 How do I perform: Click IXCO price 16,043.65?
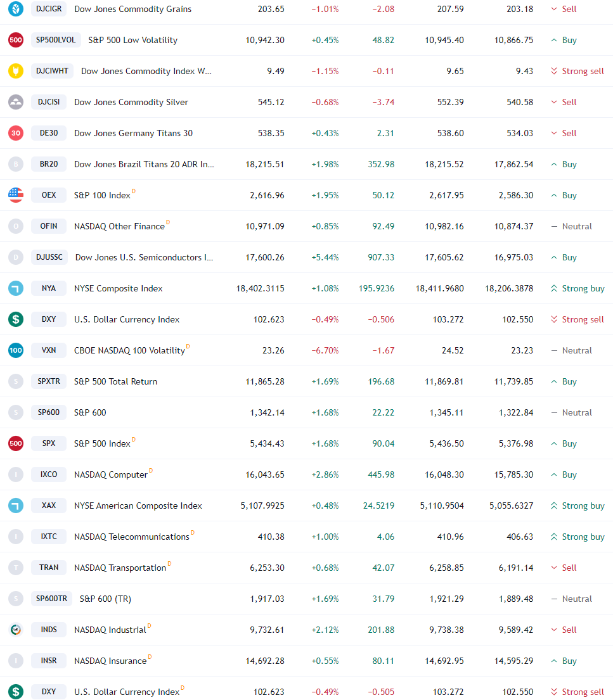265,474
